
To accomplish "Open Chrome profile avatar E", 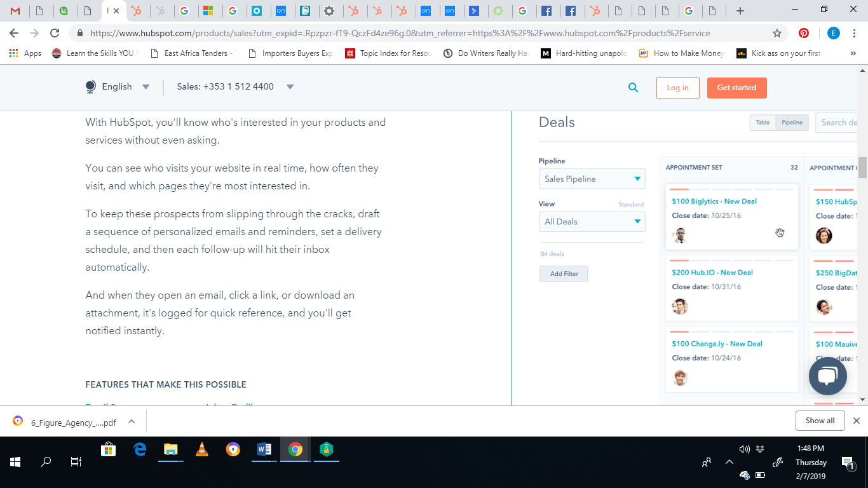I will tap(833, 33).
